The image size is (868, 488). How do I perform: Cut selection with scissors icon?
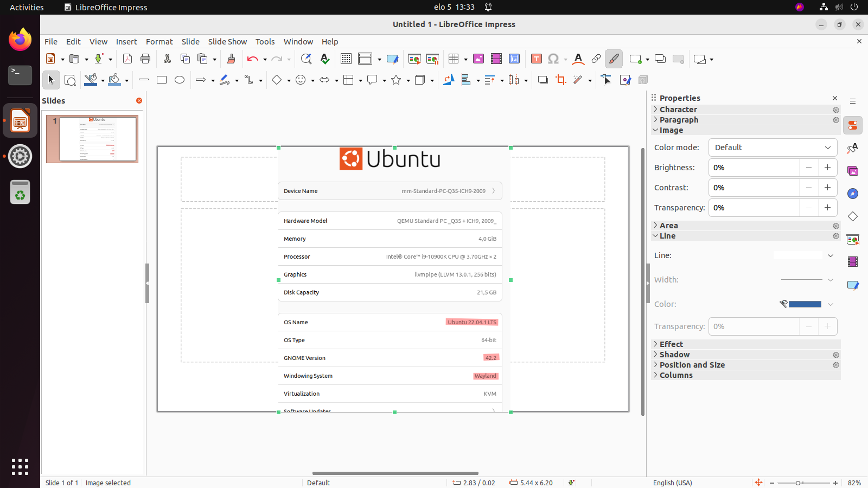[167, 59]
